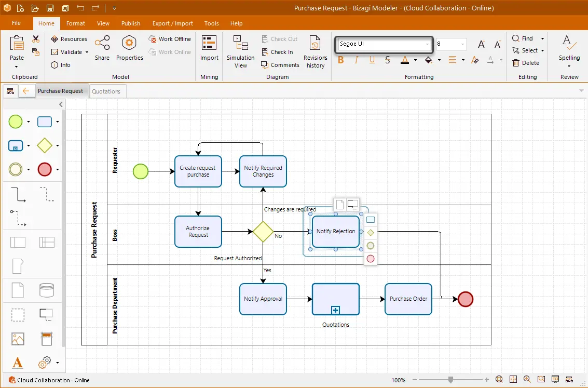Switch to Simulation View
The width and height of the screenshot is (588, 388).
coord(240,51)
